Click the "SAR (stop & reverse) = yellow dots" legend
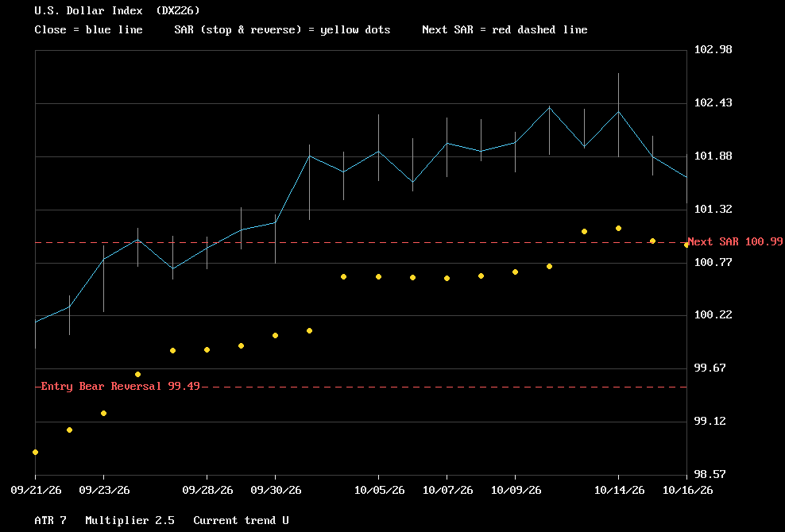This screenshot has width=785, height=532. point(282,30)
